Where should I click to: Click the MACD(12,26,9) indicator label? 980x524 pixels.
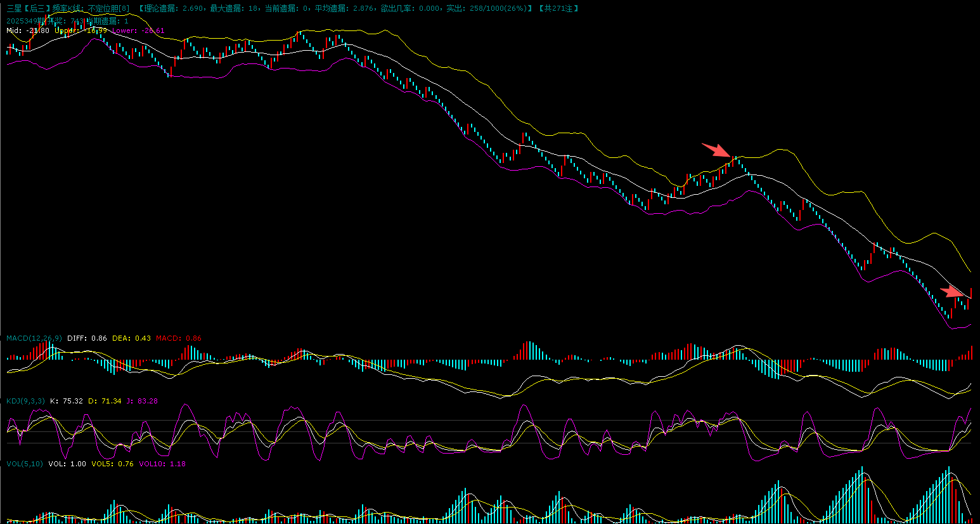tap(34, 338)
